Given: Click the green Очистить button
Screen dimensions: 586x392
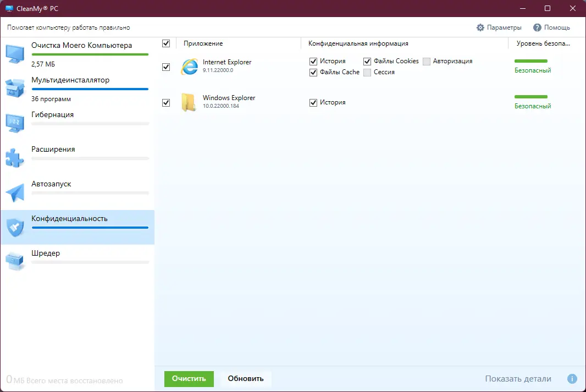Looking at the screenshot, I should [x=189, y=379].
